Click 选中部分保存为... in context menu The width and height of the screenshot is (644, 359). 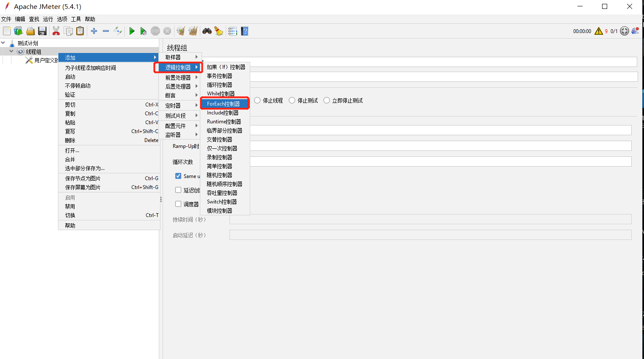[109, 168]
